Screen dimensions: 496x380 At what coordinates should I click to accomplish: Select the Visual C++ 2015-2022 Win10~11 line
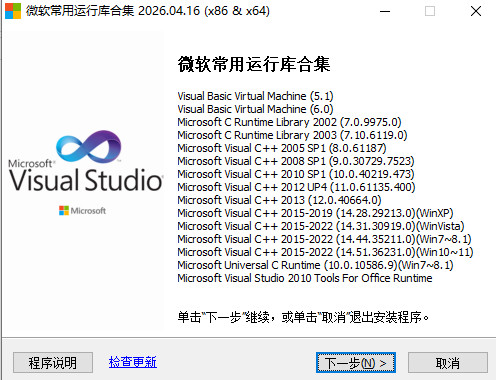coord(325,252)
